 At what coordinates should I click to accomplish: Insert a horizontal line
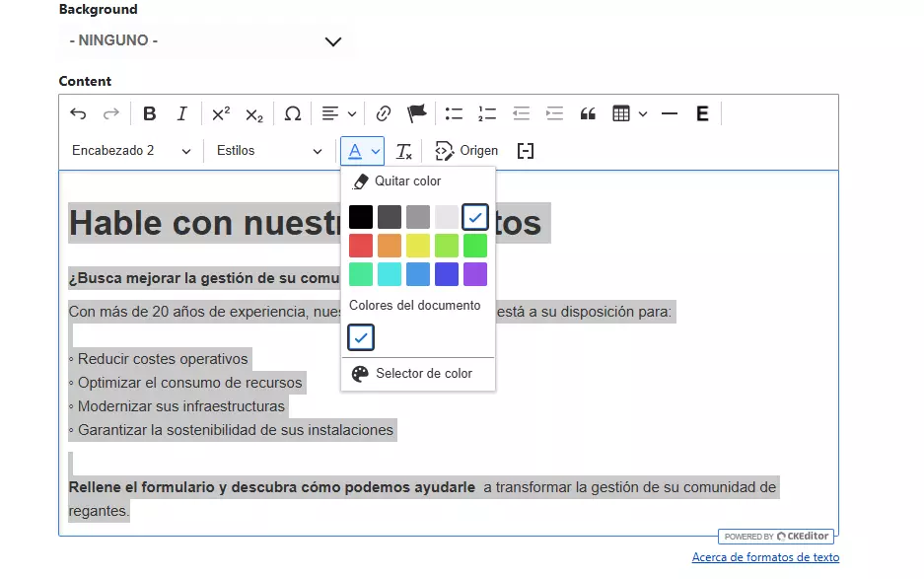click(669, 113)
